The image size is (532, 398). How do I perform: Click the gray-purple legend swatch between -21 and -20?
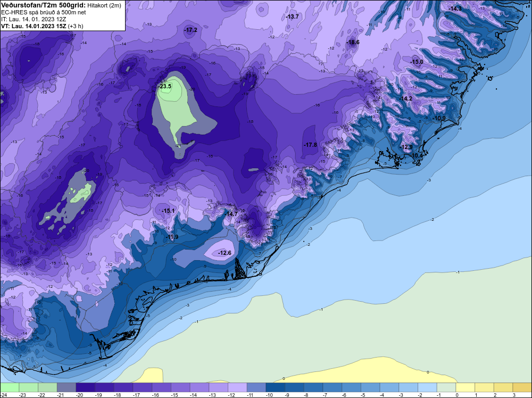tap(66, 387)
